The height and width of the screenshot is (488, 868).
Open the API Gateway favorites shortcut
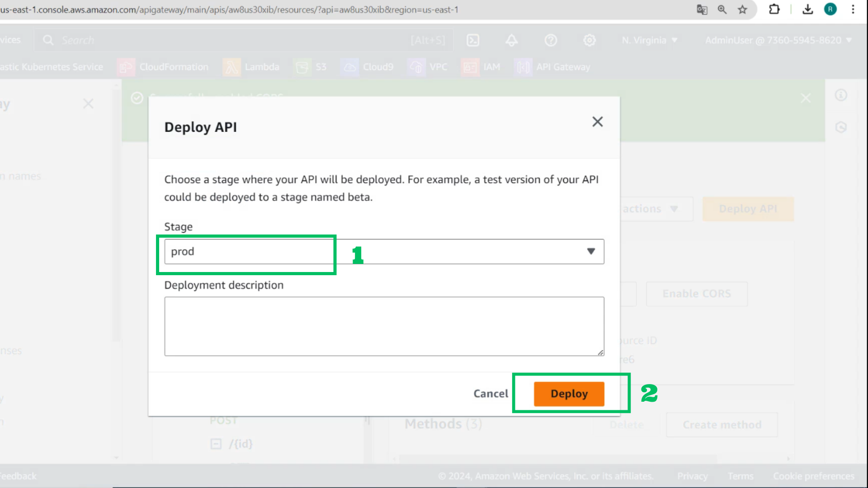point(552,67)
